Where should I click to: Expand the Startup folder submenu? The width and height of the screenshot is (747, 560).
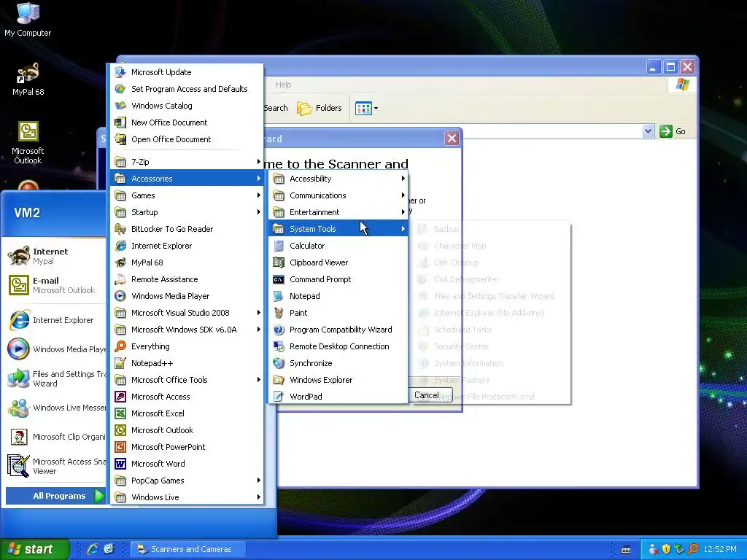click(187, 212)
